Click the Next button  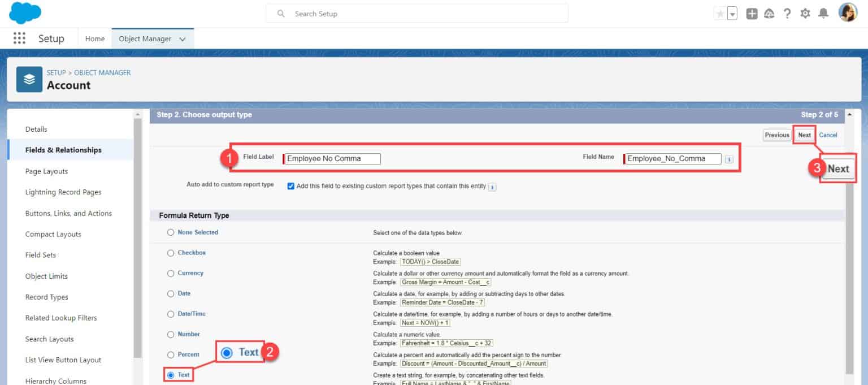804,135
